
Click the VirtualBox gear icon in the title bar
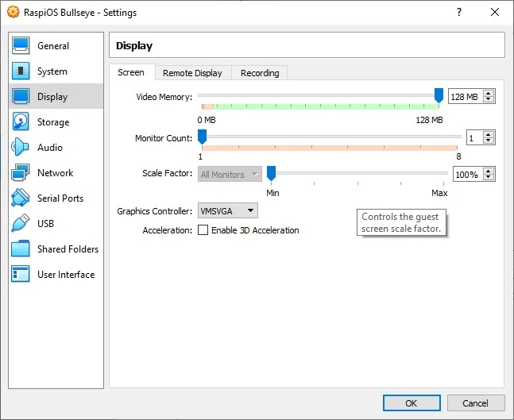14,12
